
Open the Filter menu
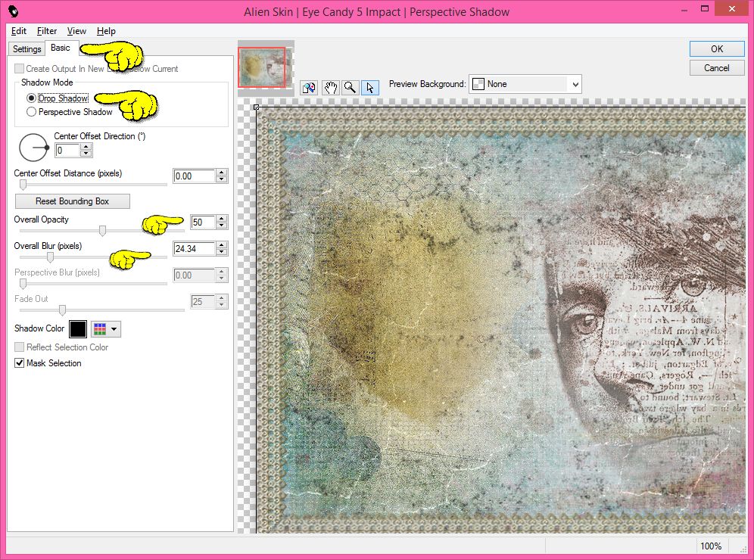47,31
